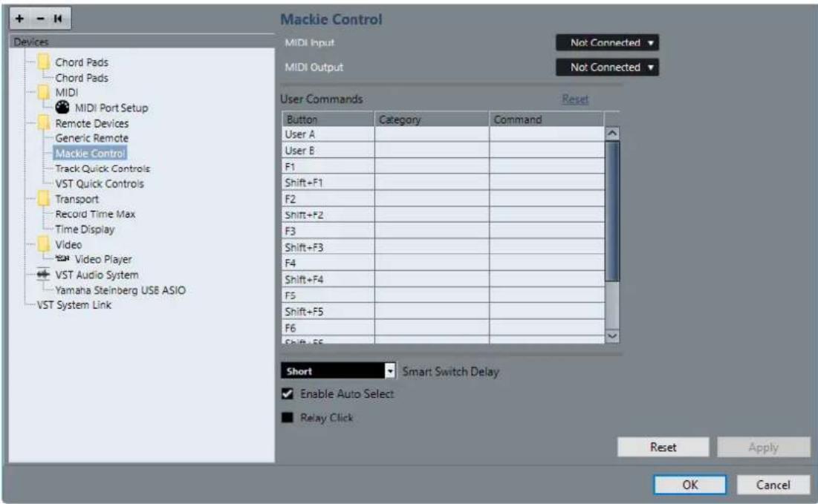Image resolution: width=818 pixels, height=504 pixels.
Task: Click the MIDI Port Setup connector icon
Action: coord(62,108)
